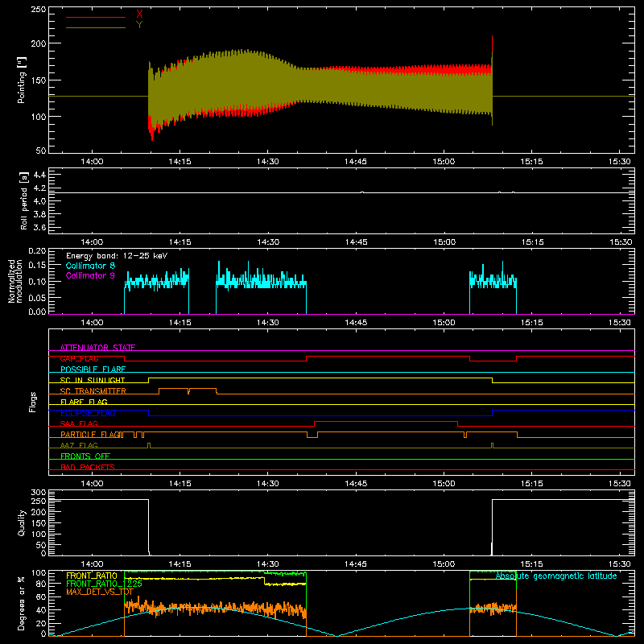Click '15:00' tick label under Flags plot

[444, 484]
